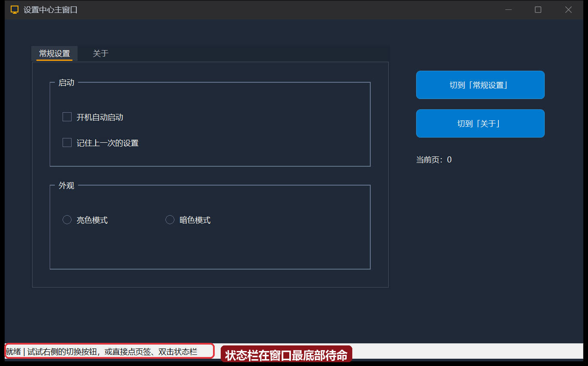
Task: Click the 设置中心主窗口 window title text
Action: [x=51, y=10]
